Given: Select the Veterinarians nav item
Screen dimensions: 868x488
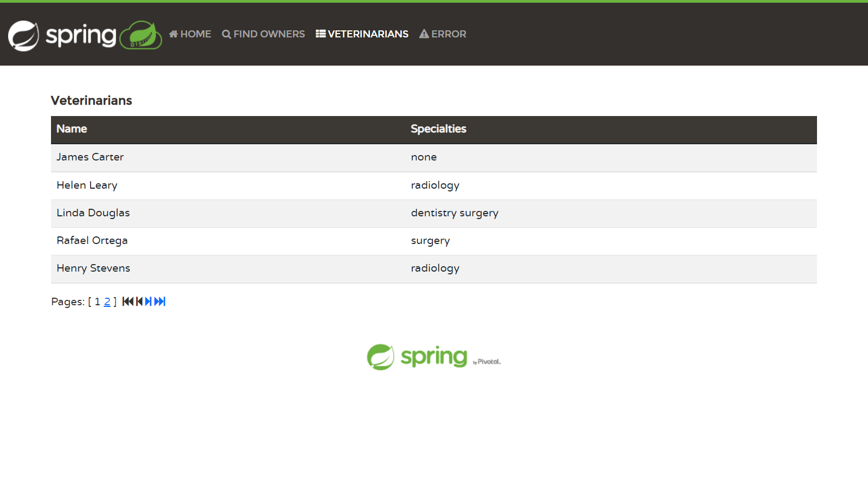Looking at the screenshot, I should [362, 34].
